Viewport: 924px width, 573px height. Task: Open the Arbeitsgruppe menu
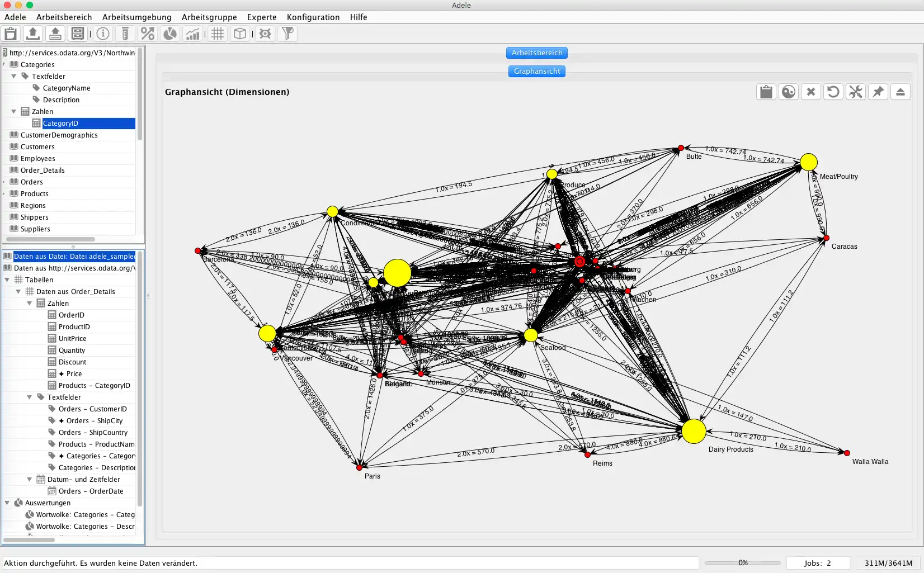click(x=209, y=17)
